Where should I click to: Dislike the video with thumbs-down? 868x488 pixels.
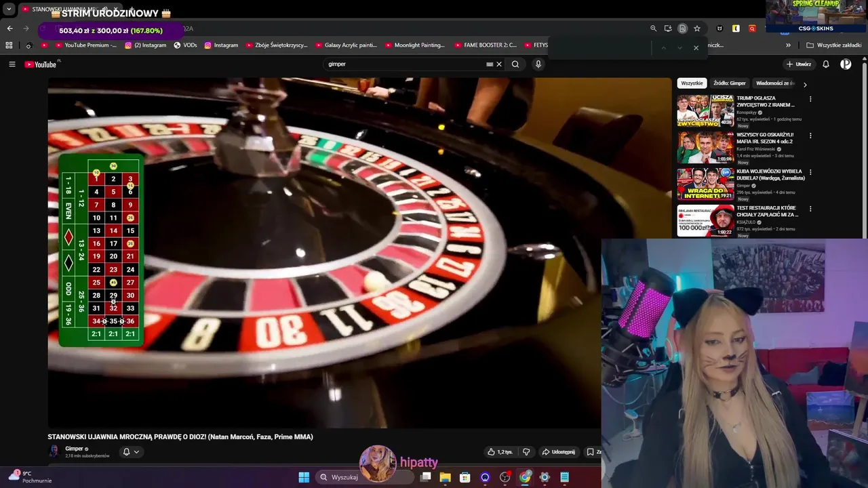[526, 452]
